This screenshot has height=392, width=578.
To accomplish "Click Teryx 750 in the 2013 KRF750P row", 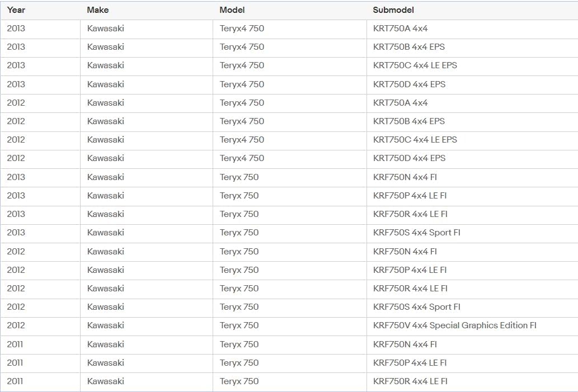I will 239,195.
